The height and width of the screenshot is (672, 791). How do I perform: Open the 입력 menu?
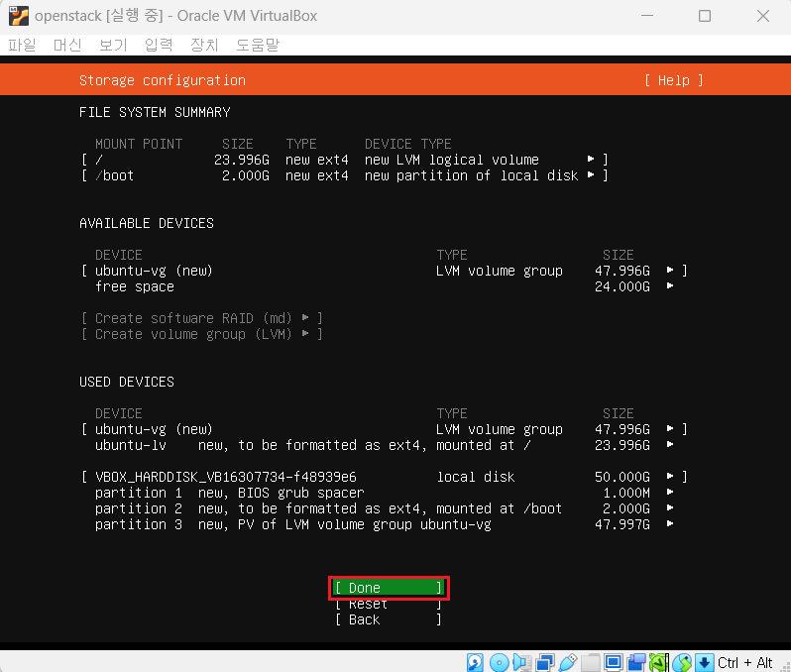click(159, 45)
